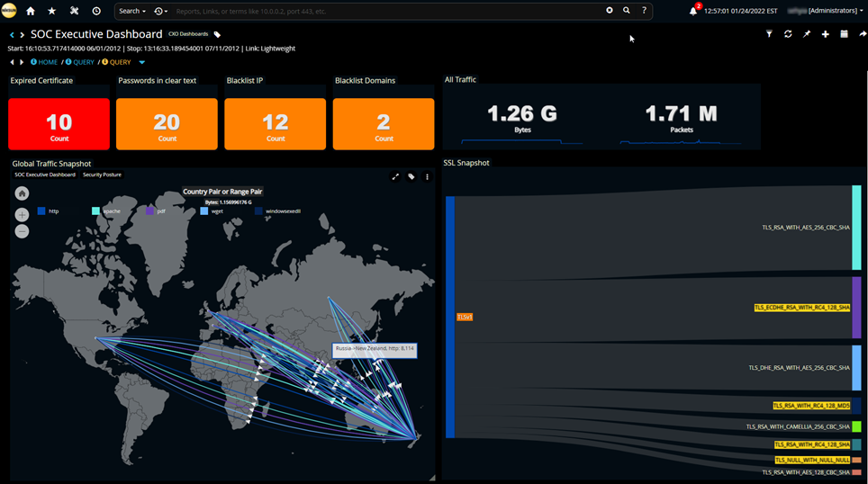Refresh the dashboard
The height and width of the screenshot is (484, 868).
tap(788, 34)
